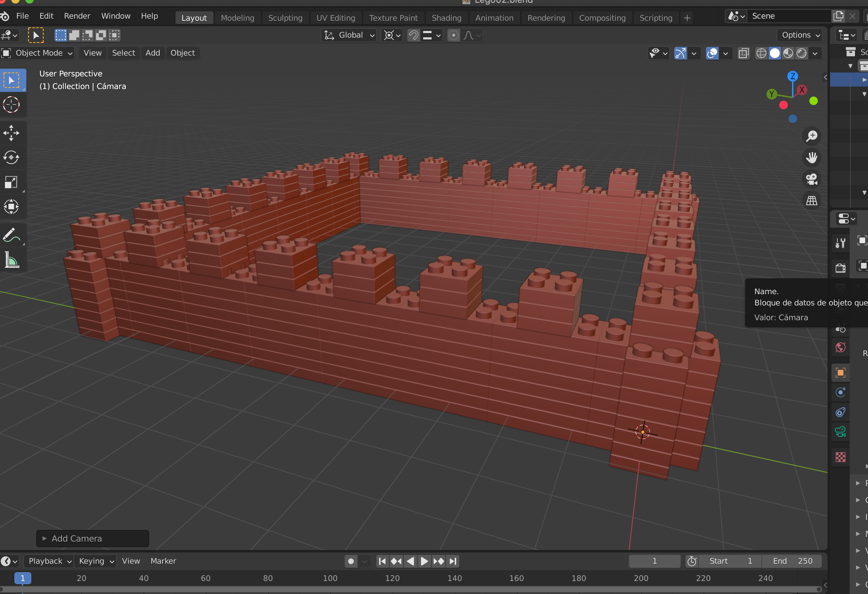Switch to the Shading workspace tab
This screenshot has height=594, width=868.
(446, 18)
